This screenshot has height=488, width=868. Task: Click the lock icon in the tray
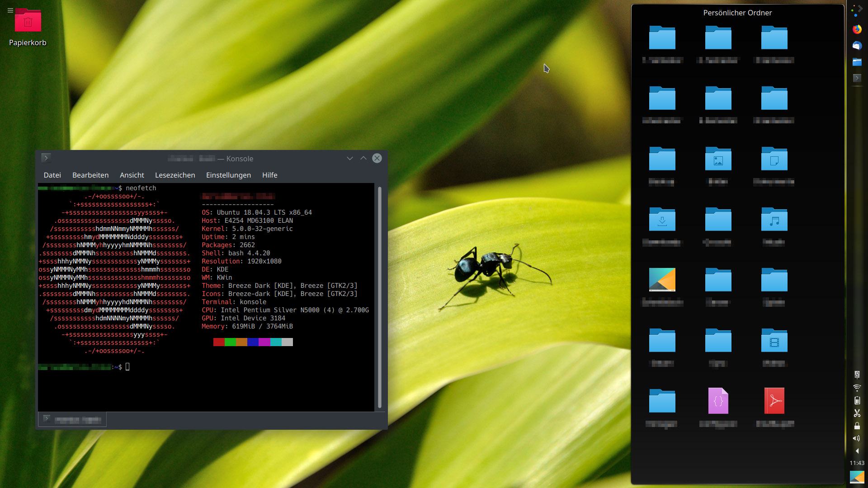point(857,426)
